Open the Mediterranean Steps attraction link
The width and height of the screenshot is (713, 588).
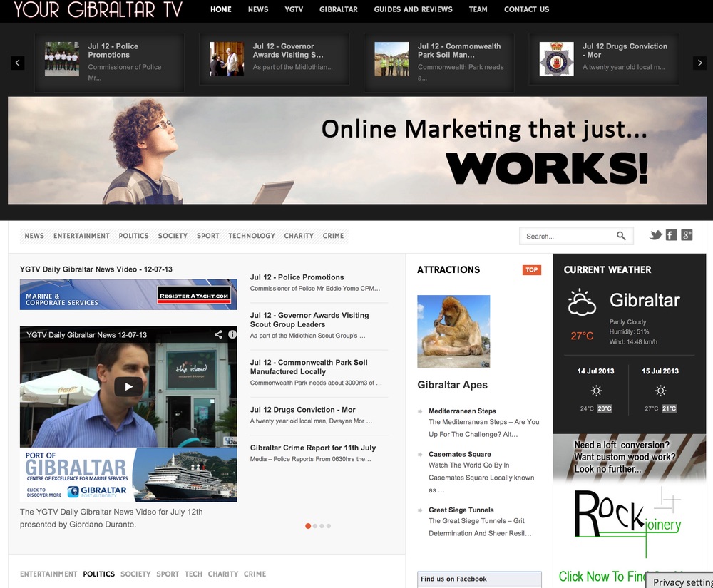click(x=462, y=411)
